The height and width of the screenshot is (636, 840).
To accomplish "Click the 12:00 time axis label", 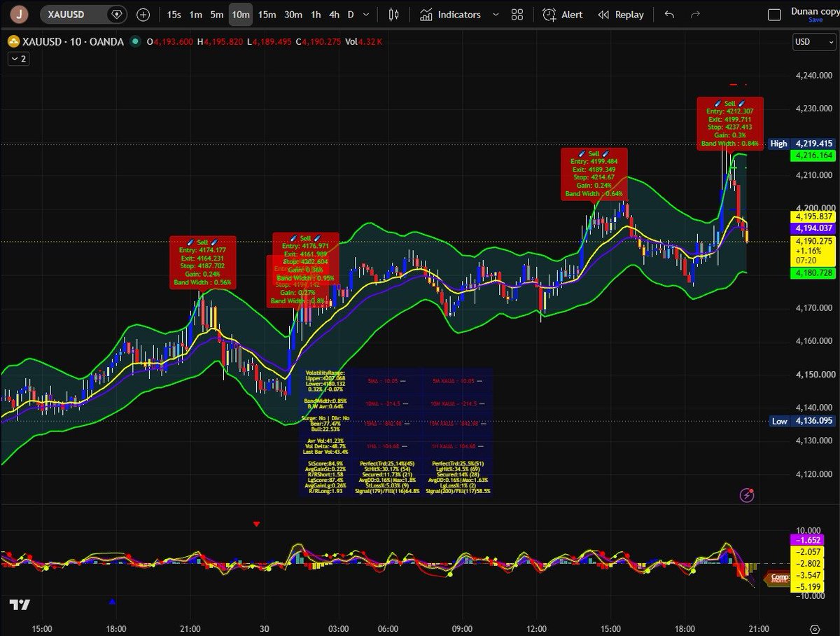I will 536,628.
